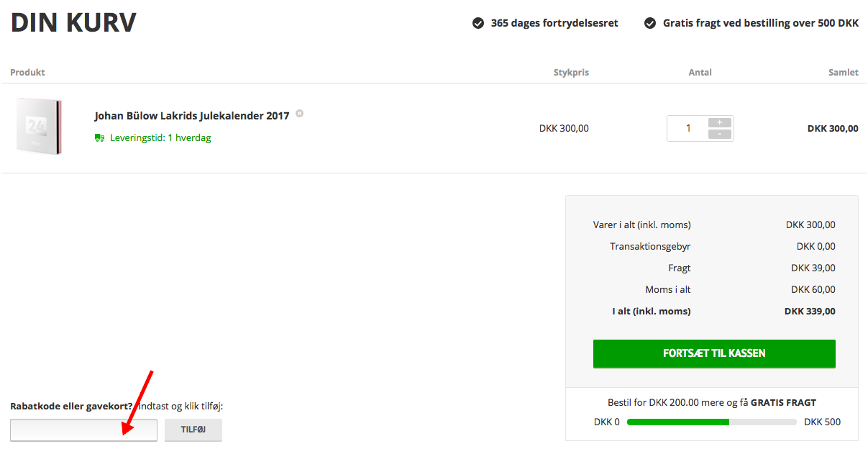Increase quantity with the plus button
Screen dimensions: 868x449
pos(719,122)
